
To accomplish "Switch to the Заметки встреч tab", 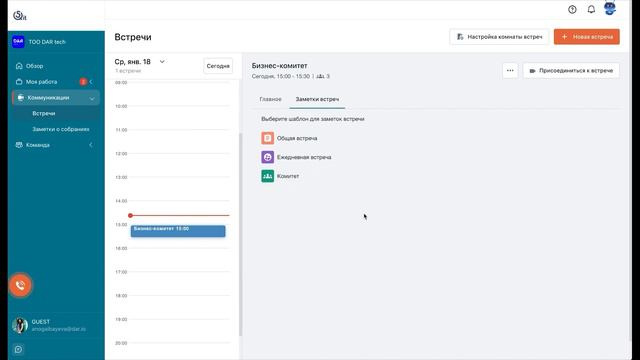I will (317, 99).
